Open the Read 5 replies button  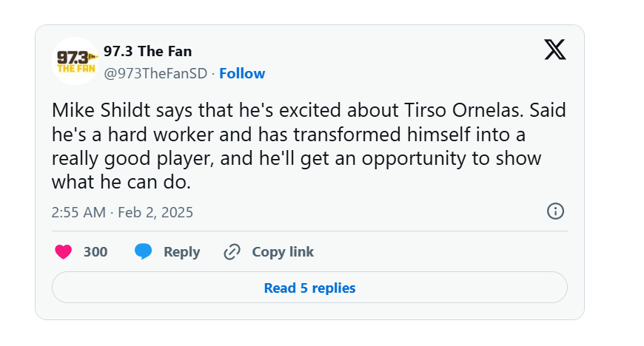click(x=309, y=288)
